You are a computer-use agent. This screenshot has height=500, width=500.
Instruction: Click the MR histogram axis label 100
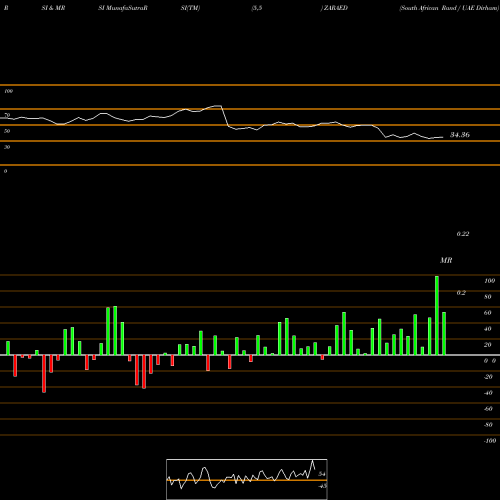[489, 281]
